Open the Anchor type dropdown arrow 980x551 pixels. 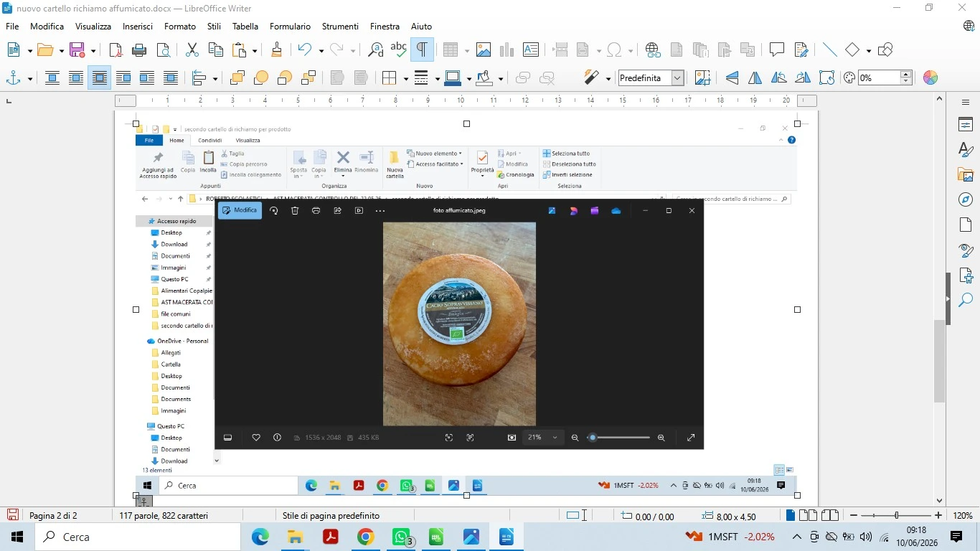[29, 78]
